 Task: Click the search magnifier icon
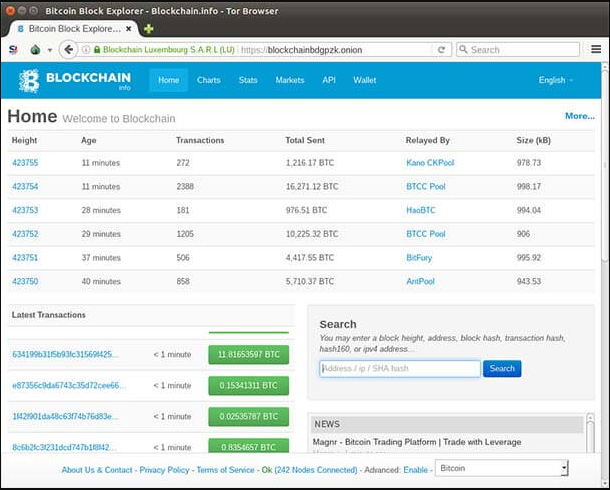(x=463, y=49)
